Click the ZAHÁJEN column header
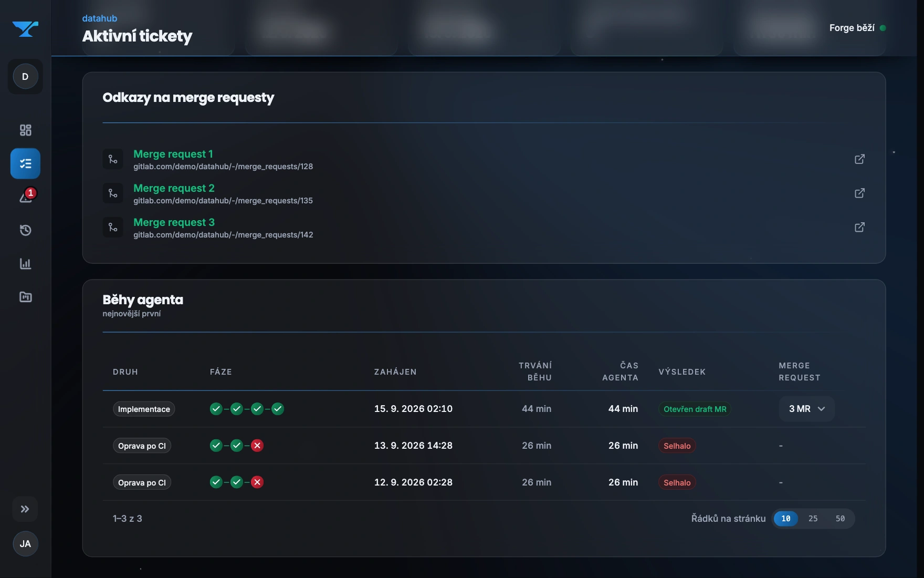 tap(395, 371)
